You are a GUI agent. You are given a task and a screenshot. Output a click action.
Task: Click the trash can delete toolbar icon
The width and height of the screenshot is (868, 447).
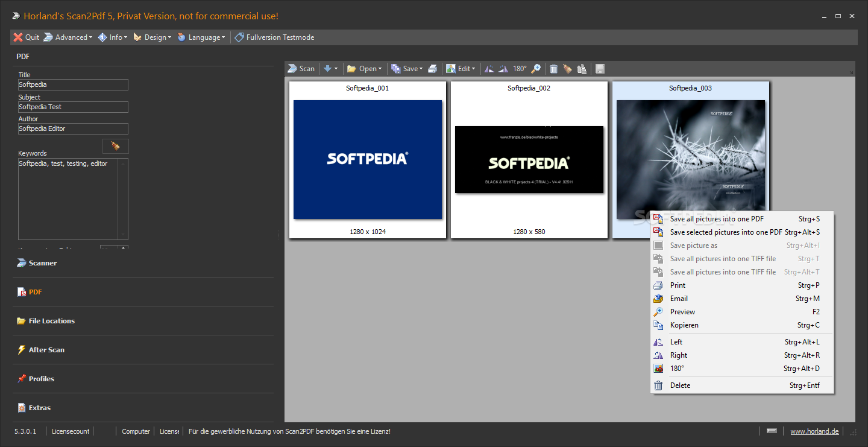[x=553, y=69]
